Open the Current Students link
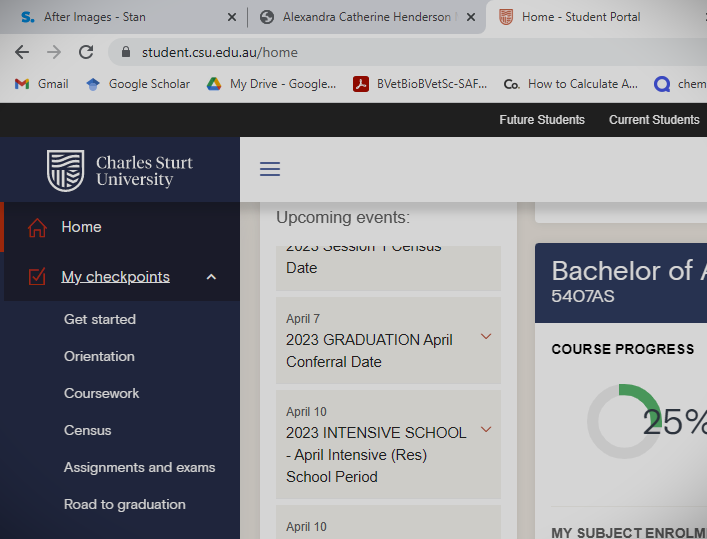The height and width of the screenshot is (539, 707). (x=654, y=120)
